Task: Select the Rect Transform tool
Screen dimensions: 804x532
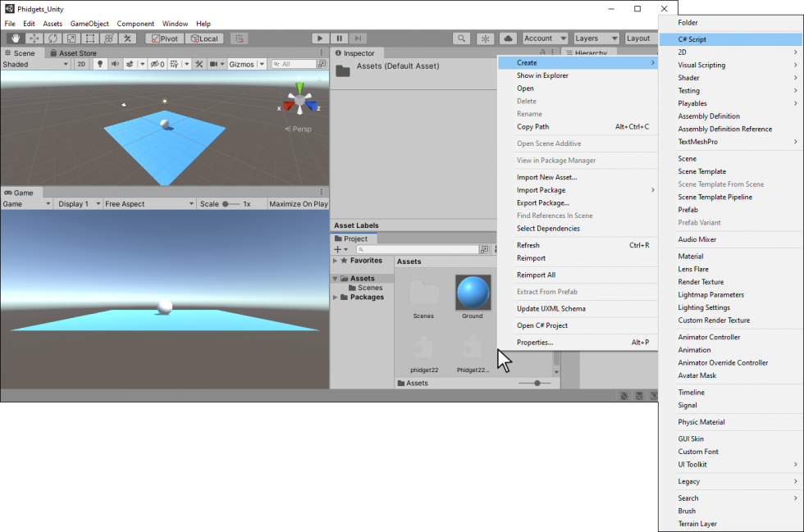Action: [90, 39]
